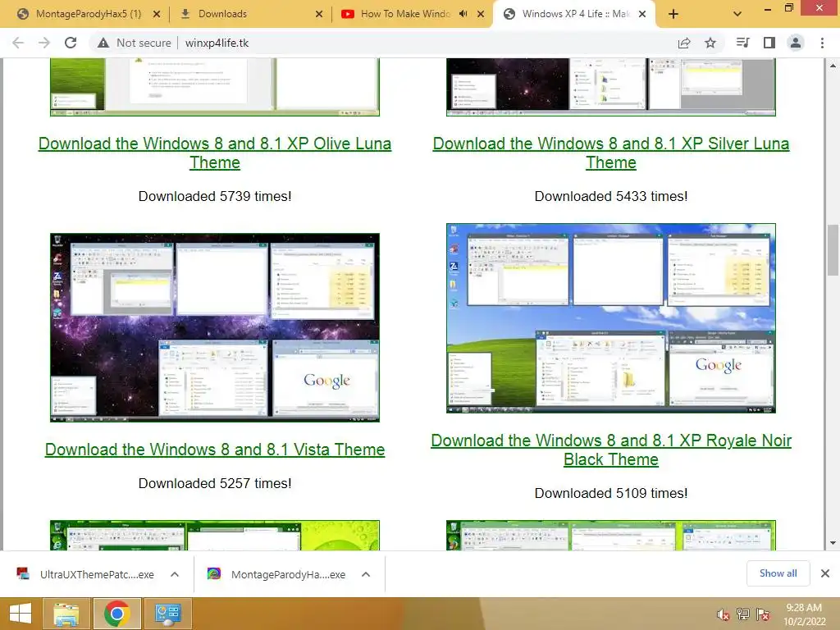Click the vertical scrollbar thumb
Screen dimensions: 840x630
(833, 249)
